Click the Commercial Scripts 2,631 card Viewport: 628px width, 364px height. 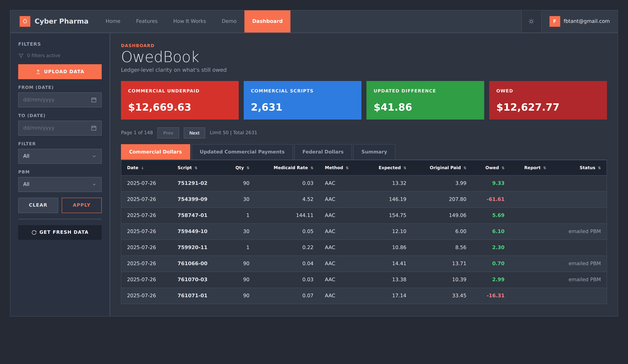[303, 100]
